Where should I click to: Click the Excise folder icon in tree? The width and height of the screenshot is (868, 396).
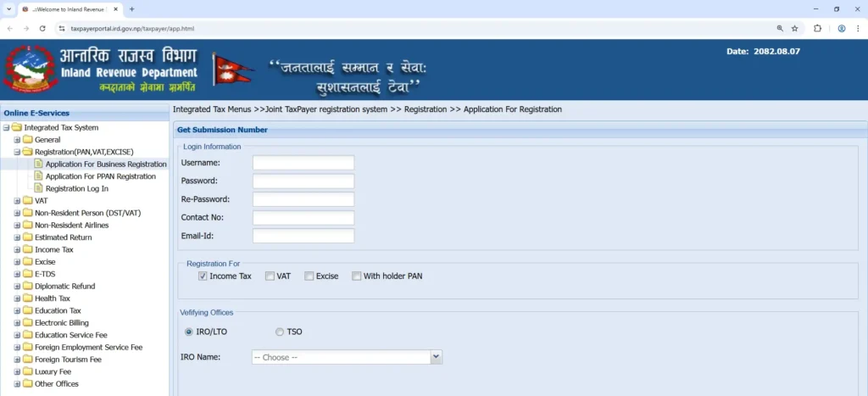point(28,261)
